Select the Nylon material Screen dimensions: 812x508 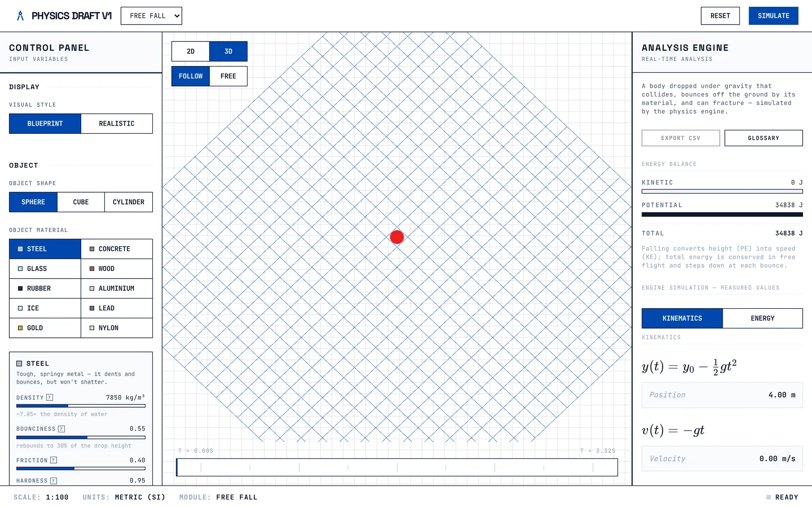[x=117, y=328]
